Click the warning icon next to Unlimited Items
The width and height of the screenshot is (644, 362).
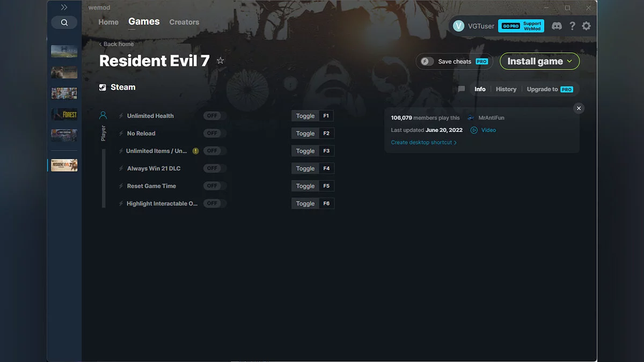(x=195, y=151)
